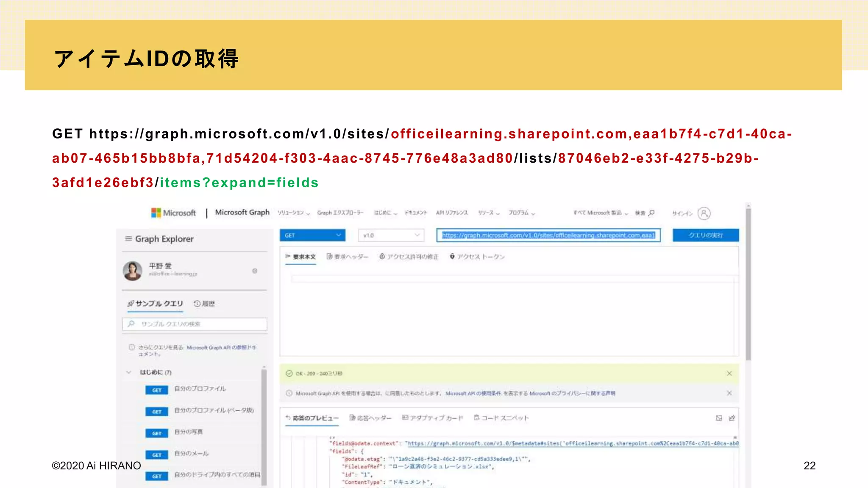Click the Microsoft logo
Image resolution: width=868 pixels, height=488 pixels.
point(174,213)
